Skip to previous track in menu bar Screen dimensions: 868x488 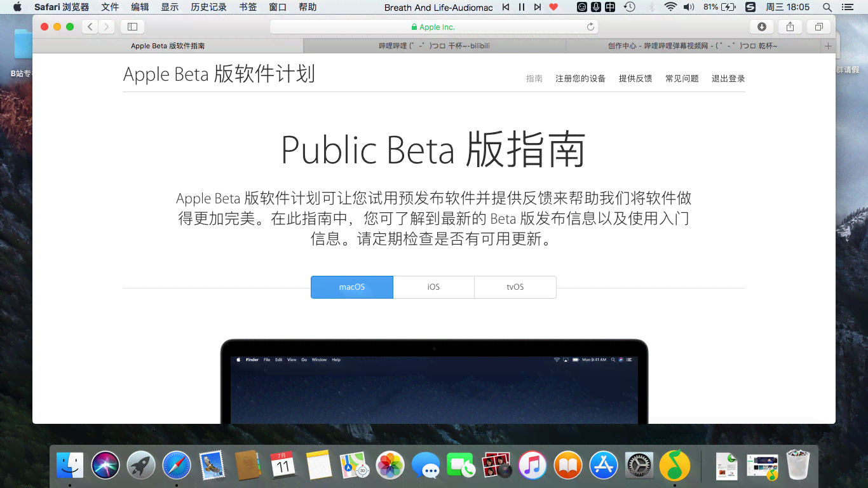506,7
